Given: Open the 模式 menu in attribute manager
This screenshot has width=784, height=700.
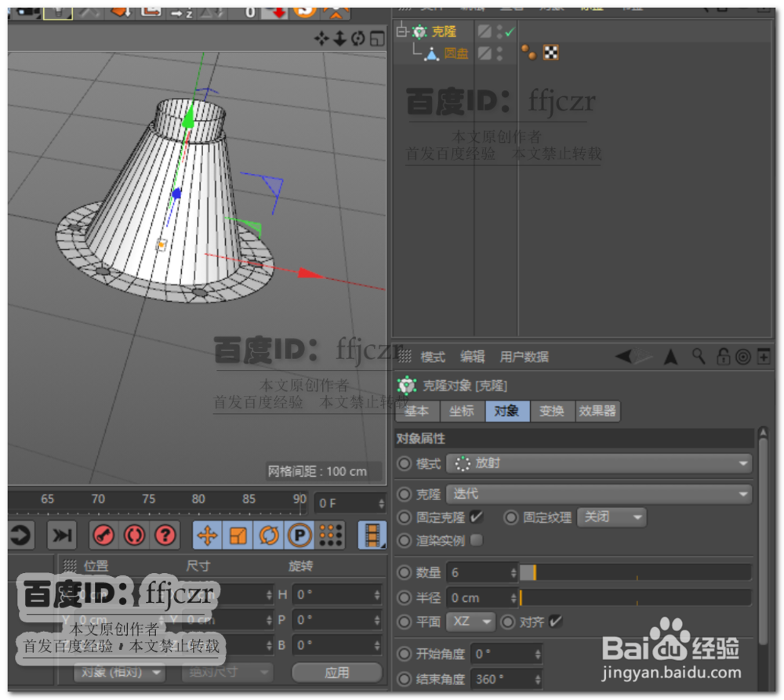Looking at the screenshot, I should coord(433,357).
